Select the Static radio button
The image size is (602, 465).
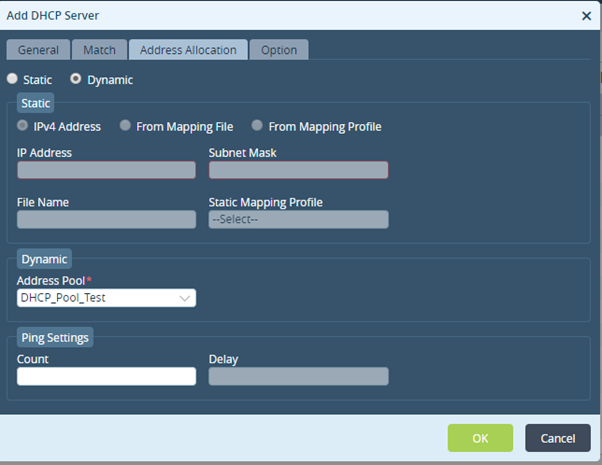coord(12,79)
